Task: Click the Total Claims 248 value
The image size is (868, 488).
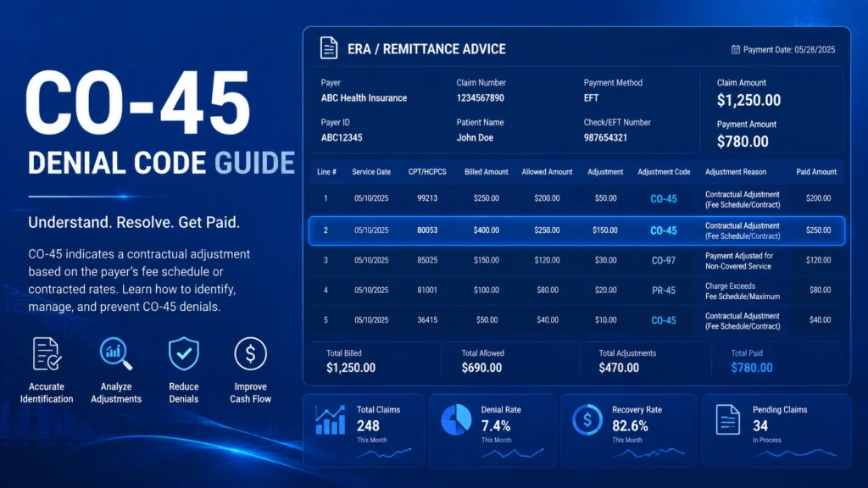Action: point(368,426)
